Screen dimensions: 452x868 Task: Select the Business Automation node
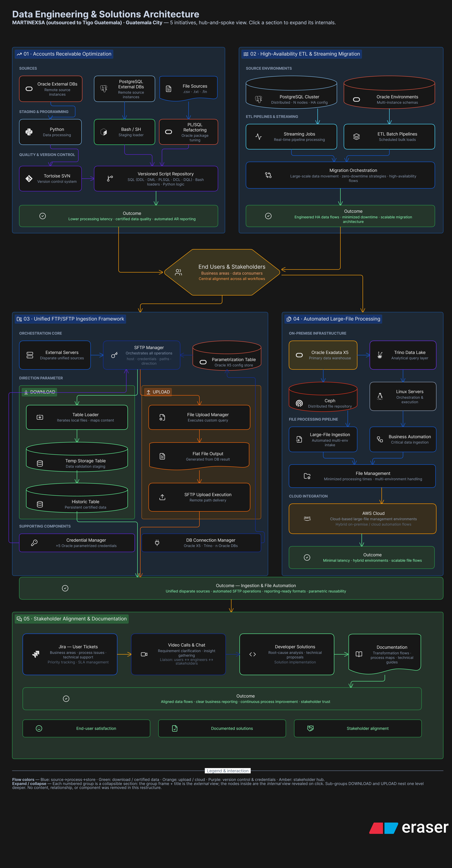tap(403, 439)
